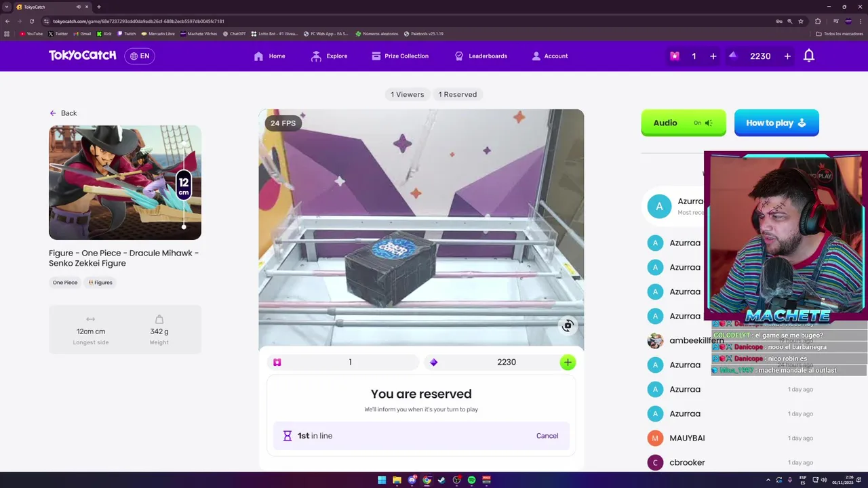Viewport: 868px width, 488px height.
Task: Open the Windows Start menu
Action: 382,480
